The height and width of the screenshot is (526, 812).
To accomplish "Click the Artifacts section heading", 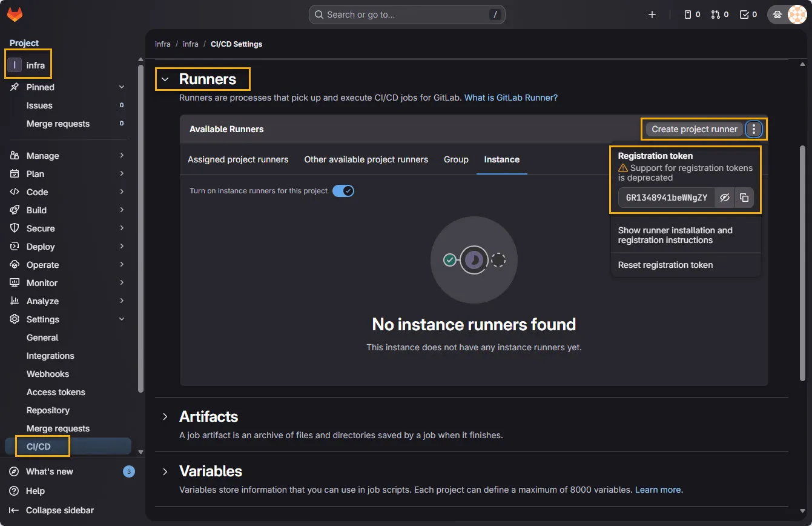I will coord(209,417).
